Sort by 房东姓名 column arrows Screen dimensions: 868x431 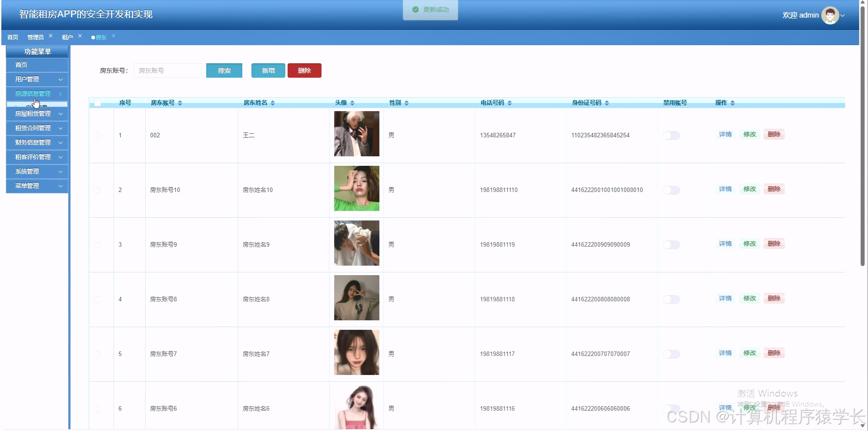tap(273, 103)
